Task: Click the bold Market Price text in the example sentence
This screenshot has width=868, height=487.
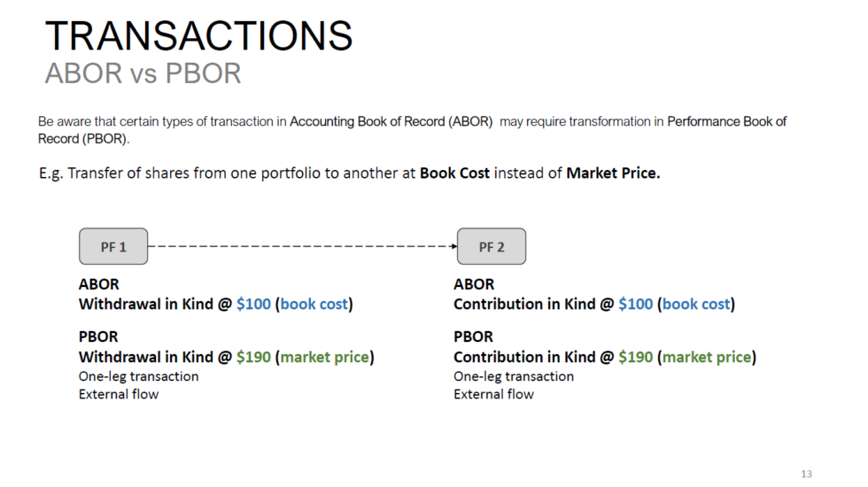Action: pos(613,174)
